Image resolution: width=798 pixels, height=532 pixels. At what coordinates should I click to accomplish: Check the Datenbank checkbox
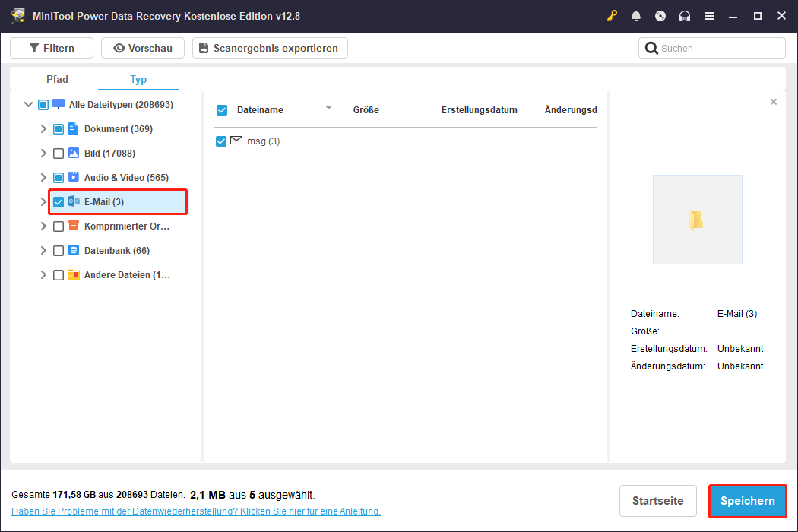(x=59, y=251)
